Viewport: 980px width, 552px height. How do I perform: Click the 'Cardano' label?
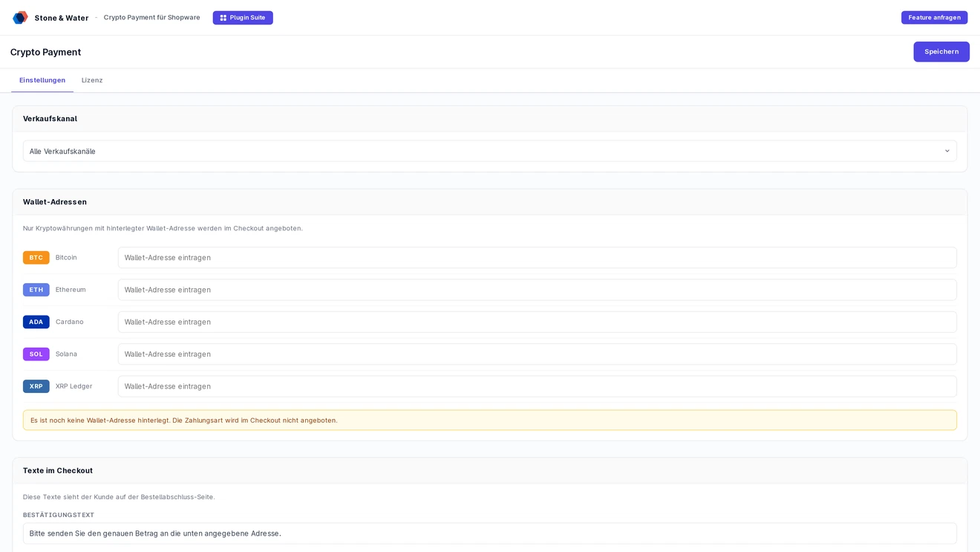click(x=70, y=322)
